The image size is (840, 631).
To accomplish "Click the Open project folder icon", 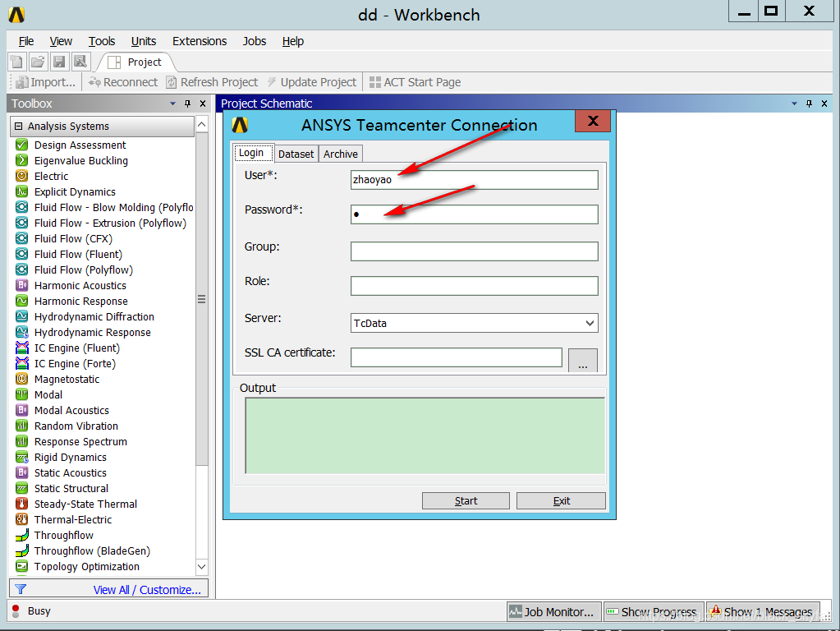I will 38,62.
